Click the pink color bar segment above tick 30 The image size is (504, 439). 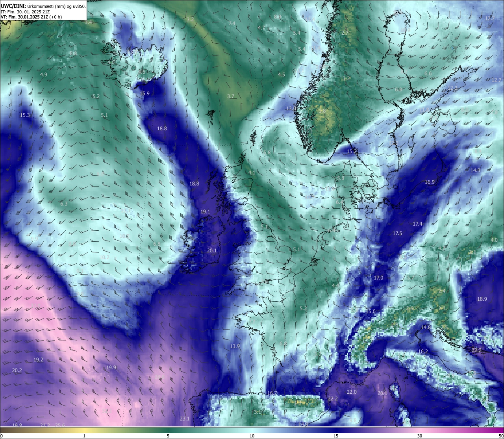420,430
